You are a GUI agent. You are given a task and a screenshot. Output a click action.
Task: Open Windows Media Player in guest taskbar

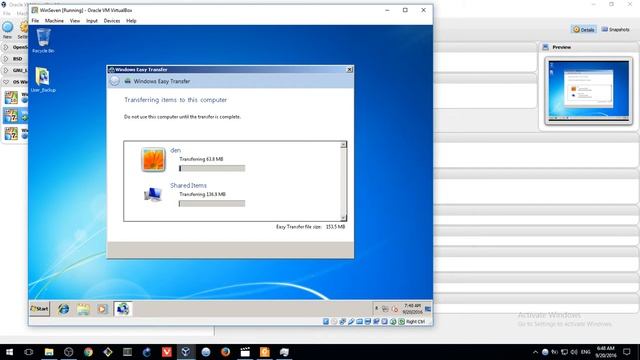coord(102,309)
